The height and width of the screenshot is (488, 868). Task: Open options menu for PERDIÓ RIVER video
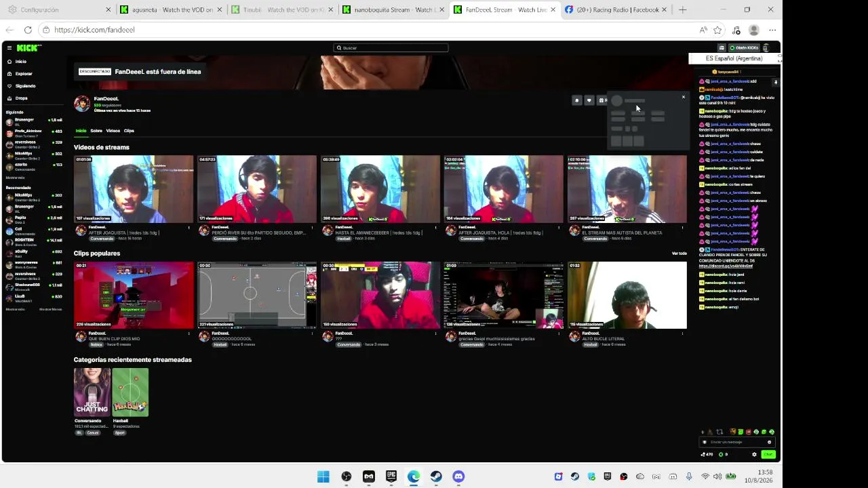313,228
